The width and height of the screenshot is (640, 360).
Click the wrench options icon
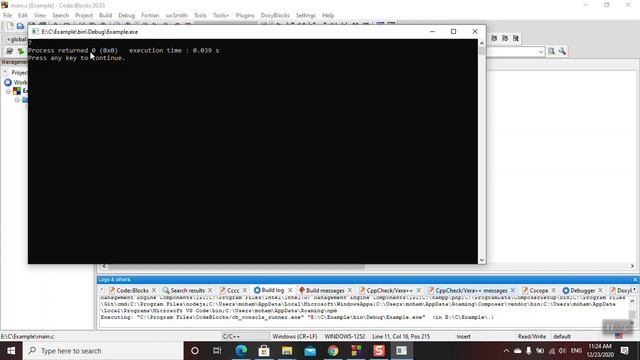[x=562, y=51]
